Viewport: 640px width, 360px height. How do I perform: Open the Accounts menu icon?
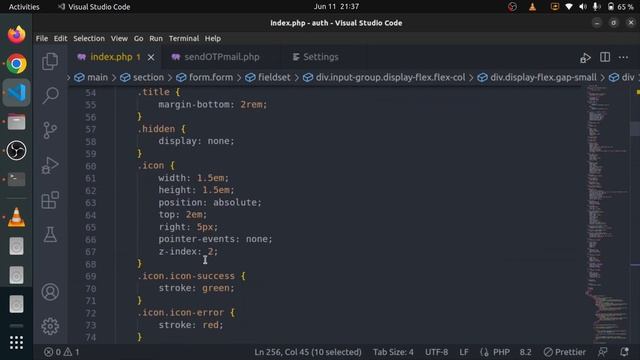50,292
